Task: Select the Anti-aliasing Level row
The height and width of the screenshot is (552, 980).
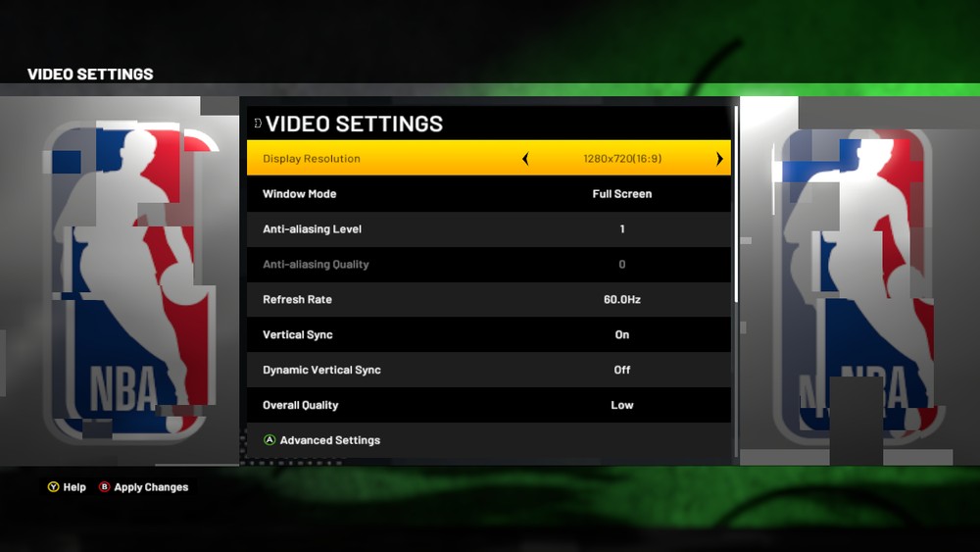Action: 489,228
